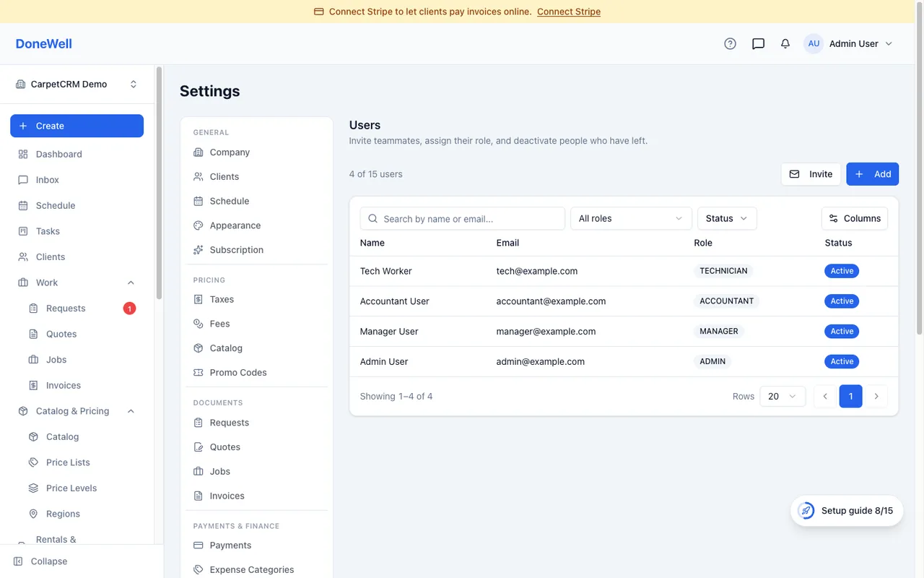Go to Schedule in left sidebar
The image size is (924, 578).
77,205
